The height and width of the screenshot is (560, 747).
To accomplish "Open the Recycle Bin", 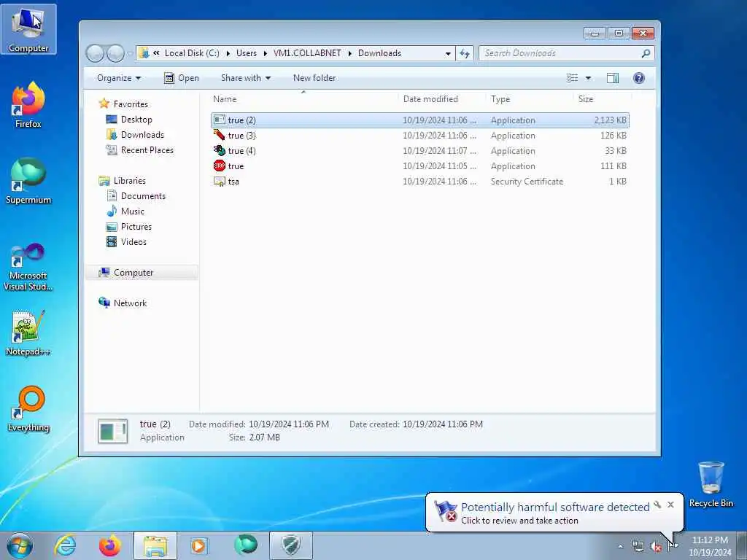I will 711,485.
